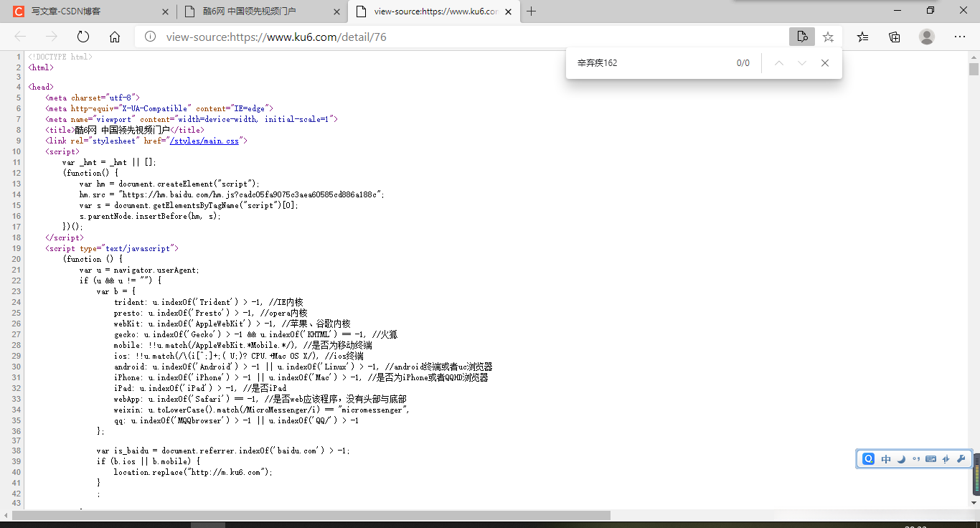
Task: Open the soft keyboard from the IME toolbar
Action: pos(930,458)
